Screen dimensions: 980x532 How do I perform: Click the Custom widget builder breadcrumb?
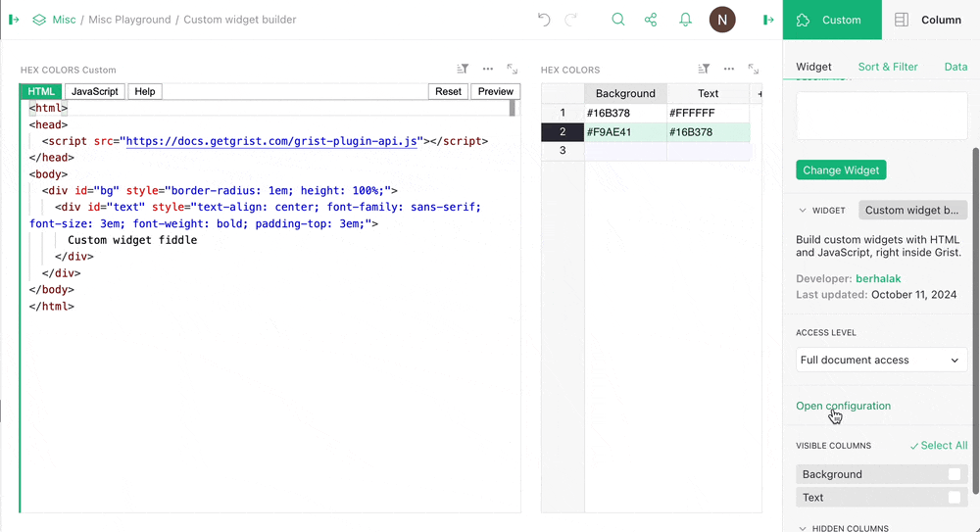point(240,20)
